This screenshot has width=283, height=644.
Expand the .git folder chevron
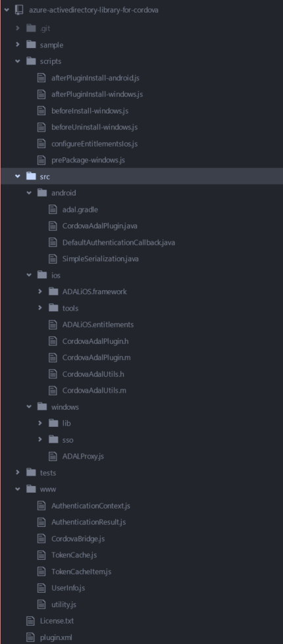pos(18,28)
